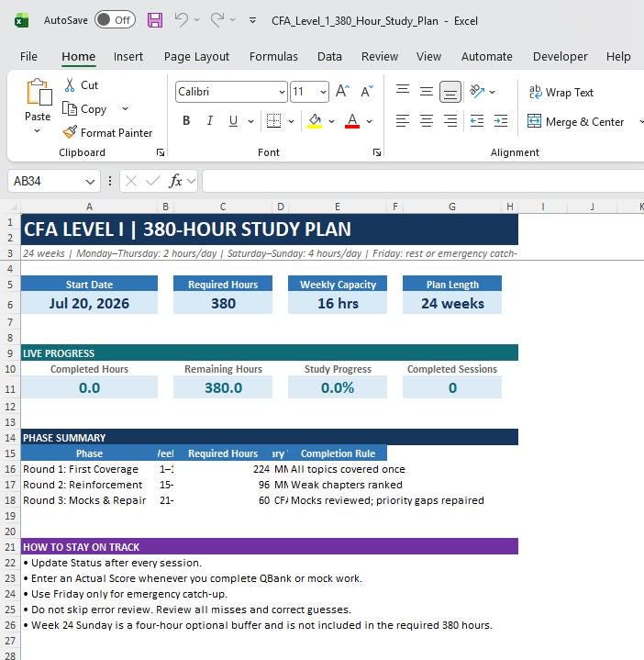Open fill color palette arrow
Screen dimensions: 644x660
click(331, 122)
